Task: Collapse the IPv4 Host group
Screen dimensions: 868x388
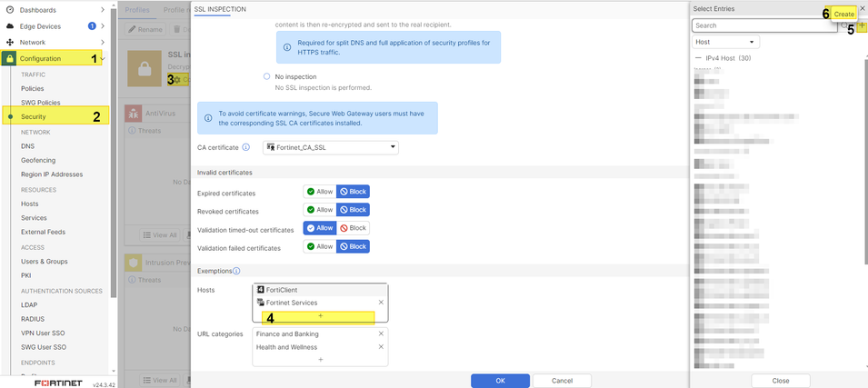Action: click(x=698, y=58)
